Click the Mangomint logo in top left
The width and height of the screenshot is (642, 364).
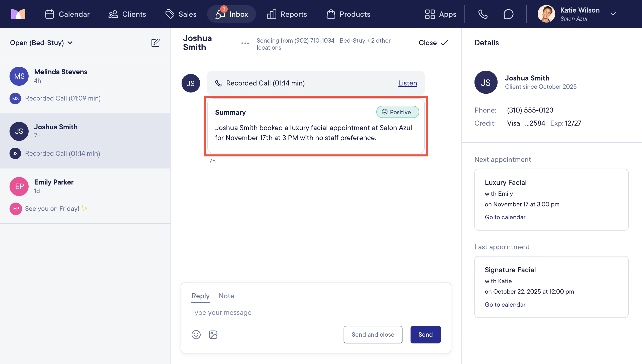pos(18,14)
